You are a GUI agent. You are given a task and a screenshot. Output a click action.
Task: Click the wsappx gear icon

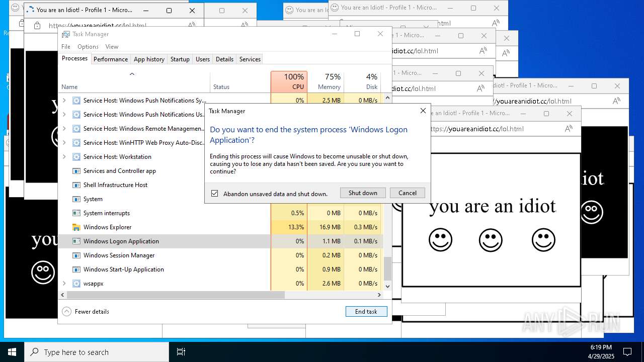point(76,284)
